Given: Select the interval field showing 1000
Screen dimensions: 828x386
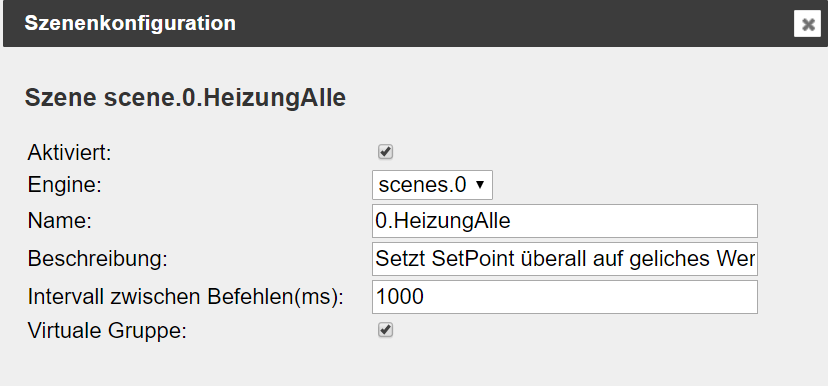Looking at the screenshot, I should [564, 297].
